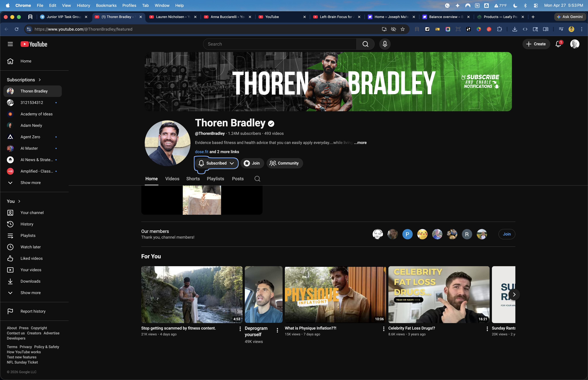Reload the page
588x380 pixels.
coord(17,29)
